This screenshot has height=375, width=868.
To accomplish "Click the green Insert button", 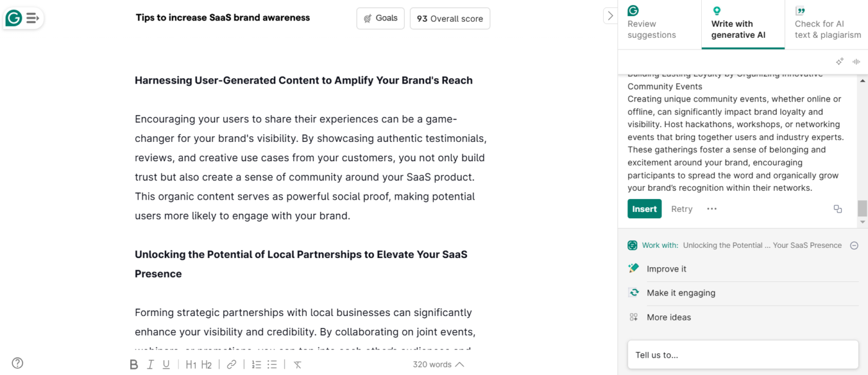I will (644, 209).
